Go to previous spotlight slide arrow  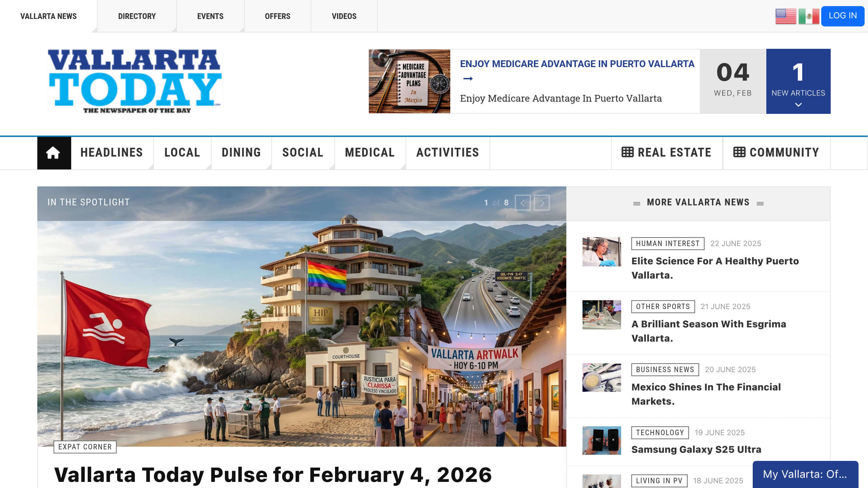point(522,203)
